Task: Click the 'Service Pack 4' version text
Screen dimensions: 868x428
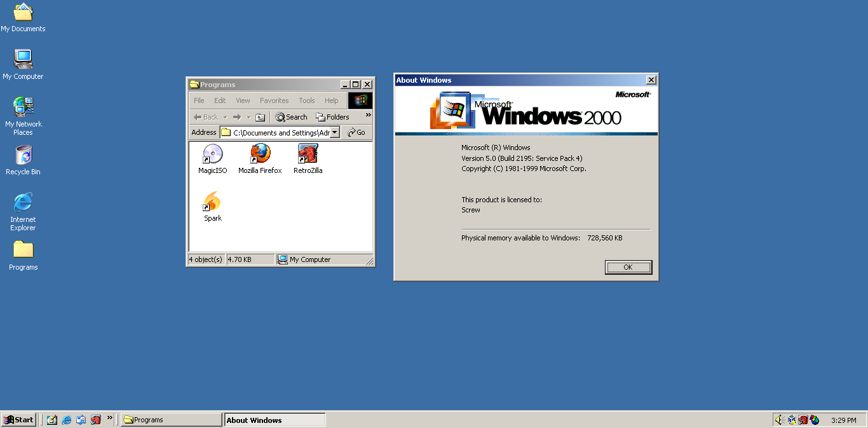Action: 559,158
